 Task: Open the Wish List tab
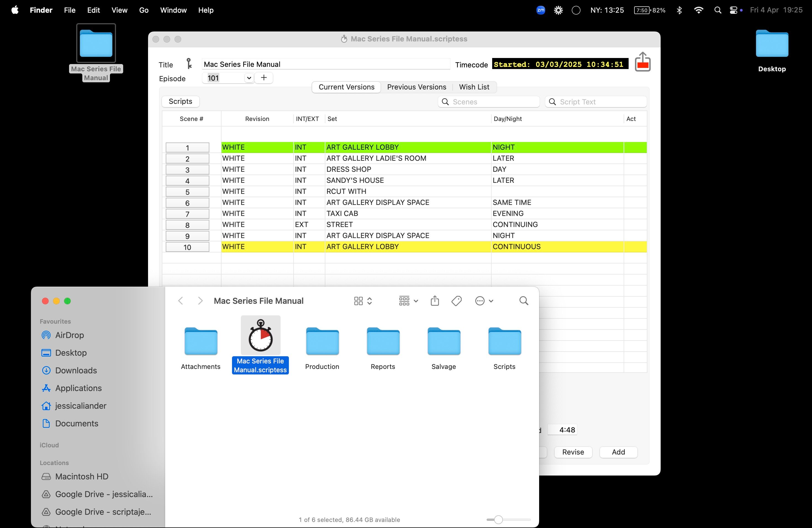click(474, 87)
